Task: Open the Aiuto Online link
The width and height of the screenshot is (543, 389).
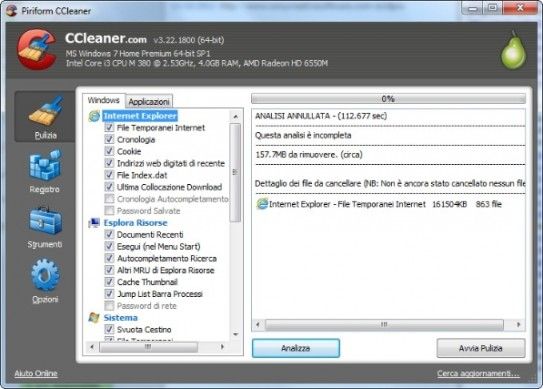Action: coord(36,373)
